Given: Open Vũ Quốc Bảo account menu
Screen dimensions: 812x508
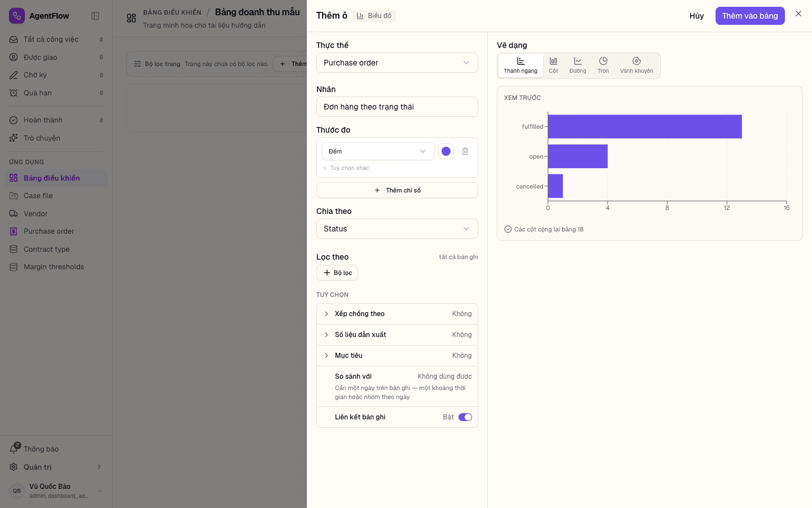Looking at the screenshot, I should [56, 491].
